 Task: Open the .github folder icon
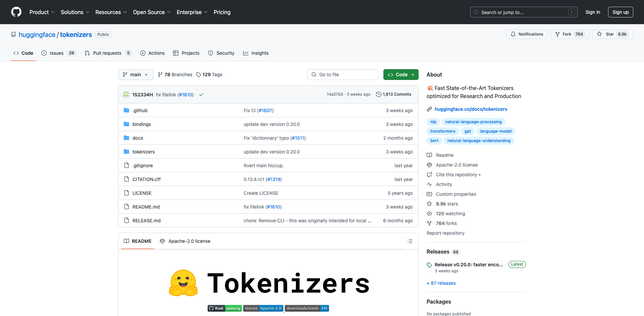[126, 110]
